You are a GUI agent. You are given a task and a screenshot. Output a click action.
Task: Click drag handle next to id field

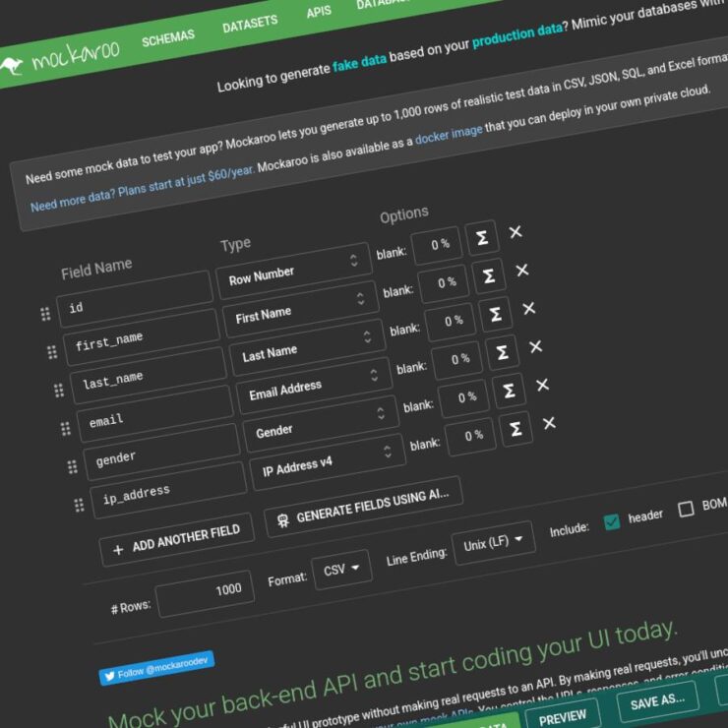click(x=45, y=315)
